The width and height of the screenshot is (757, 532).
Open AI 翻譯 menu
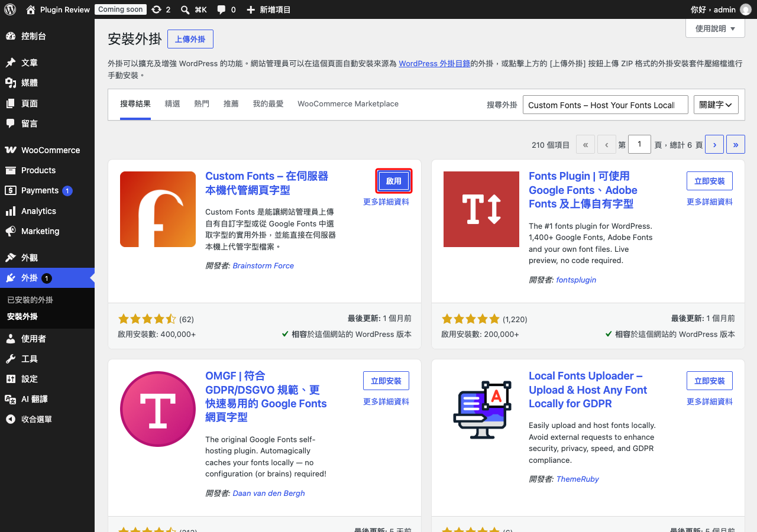click(x=47, y=399)
